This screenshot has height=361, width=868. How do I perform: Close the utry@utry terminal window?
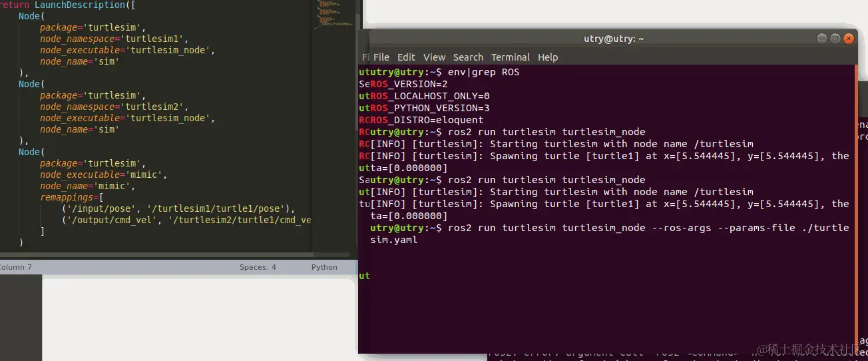pos(849,39)
